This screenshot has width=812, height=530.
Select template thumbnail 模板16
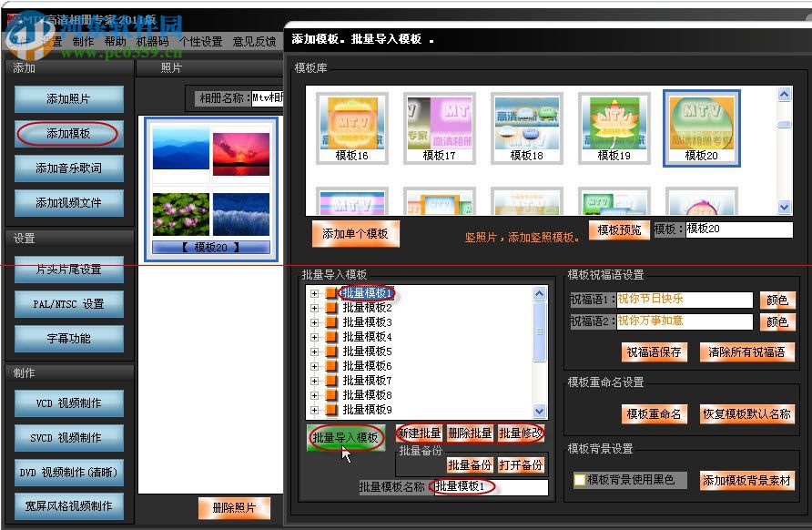pyautogui.click(x=352, y=128)
